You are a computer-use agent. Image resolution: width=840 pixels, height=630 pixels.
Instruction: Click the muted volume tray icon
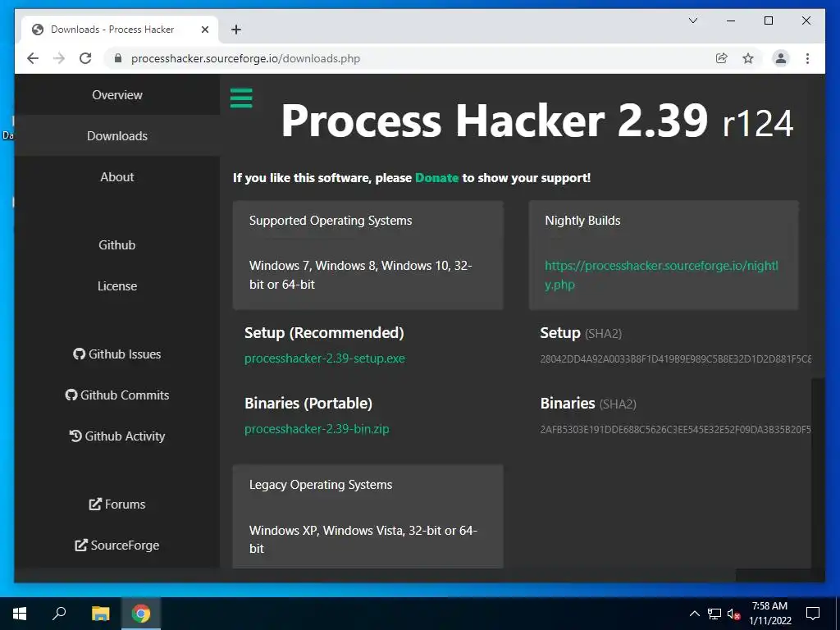tap(733, 614)
